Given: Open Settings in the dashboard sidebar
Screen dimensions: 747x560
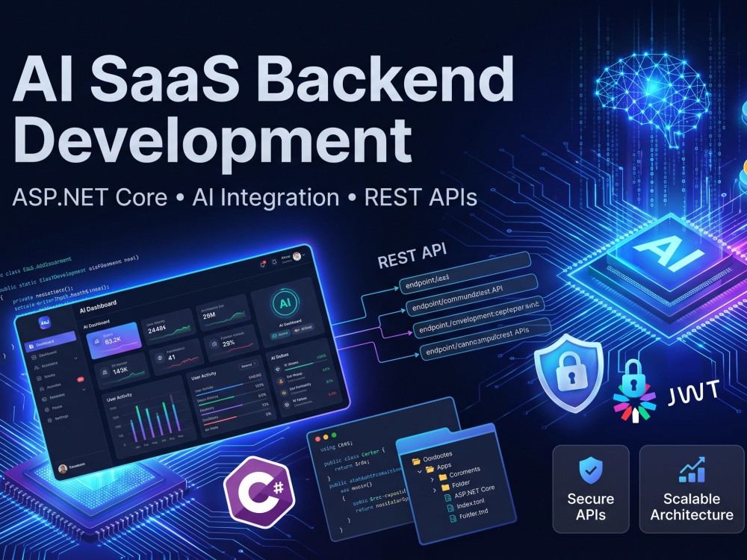Looking at the screenshot, I should [59, 419].
